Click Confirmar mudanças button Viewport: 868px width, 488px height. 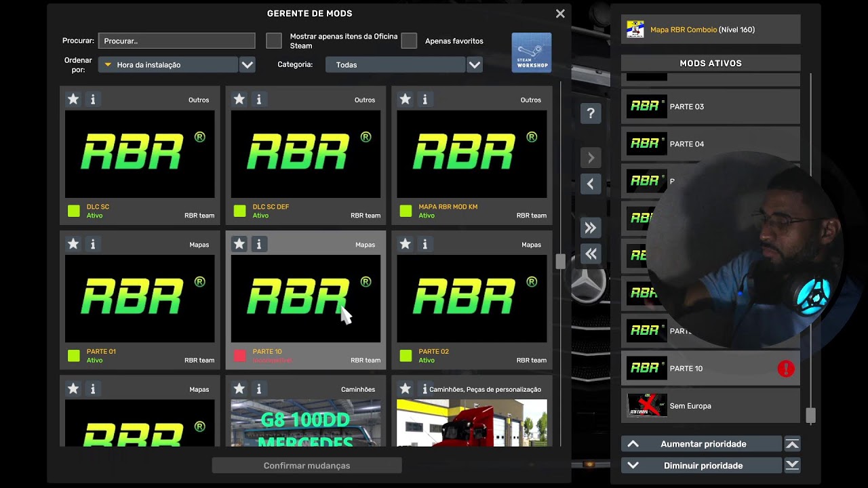tap(307, 466)
